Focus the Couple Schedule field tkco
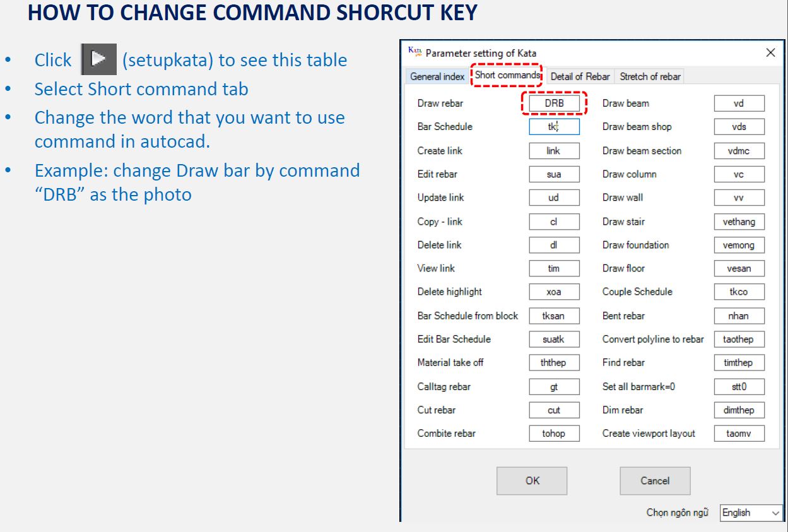The width and height of the screenshot is (788, 532). [739, 292]
